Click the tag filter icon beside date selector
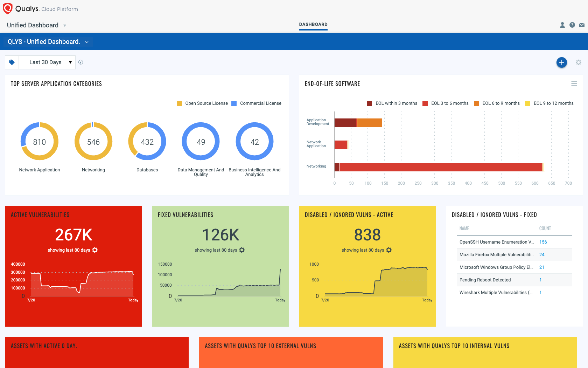This screenshot has width=588, height=368. [x=12, y=62]
